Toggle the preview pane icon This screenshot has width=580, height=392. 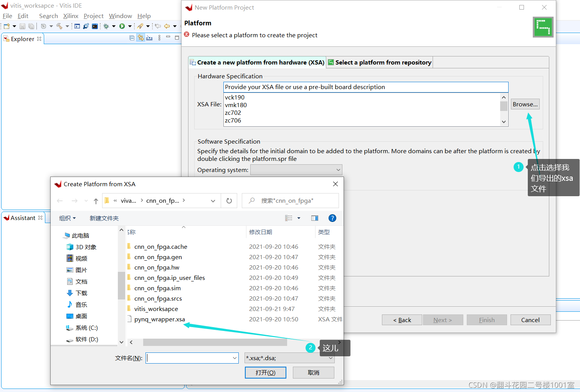(315, 218)
